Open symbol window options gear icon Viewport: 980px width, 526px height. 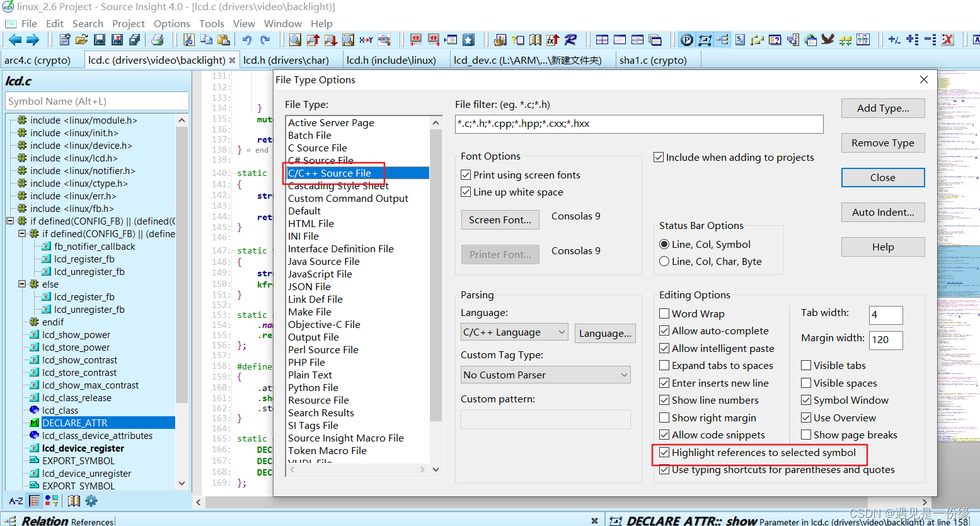91,500
